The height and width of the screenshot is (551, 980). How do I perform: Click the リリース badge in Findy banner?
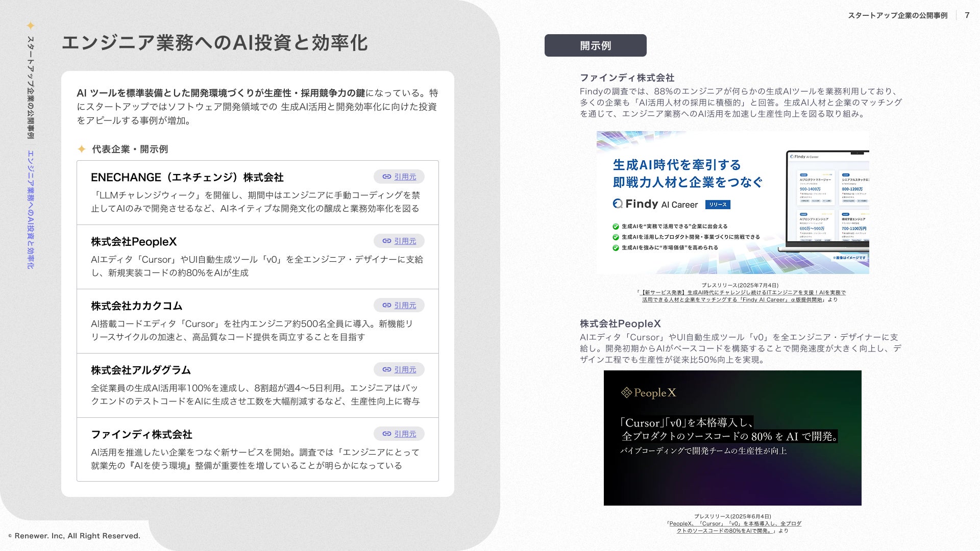point(717,205)
